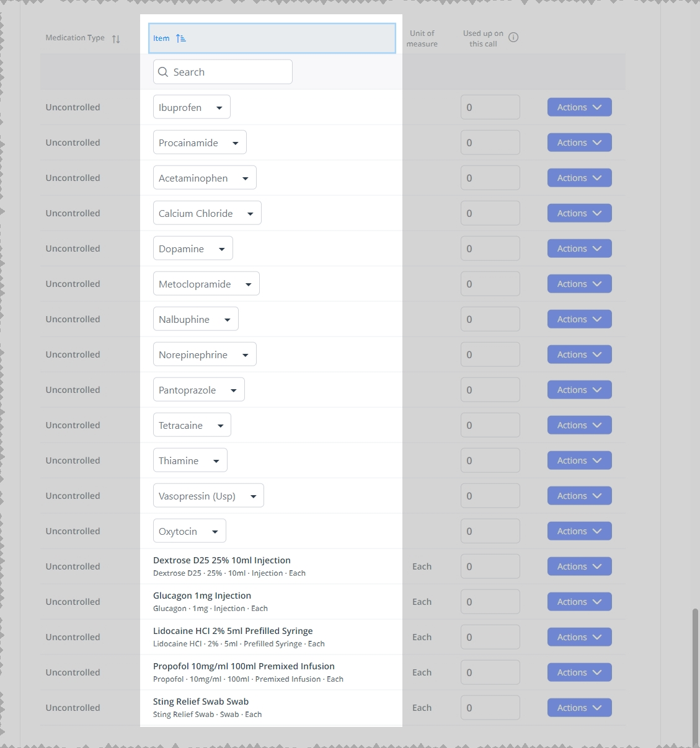Click into the Item search field

223,72
